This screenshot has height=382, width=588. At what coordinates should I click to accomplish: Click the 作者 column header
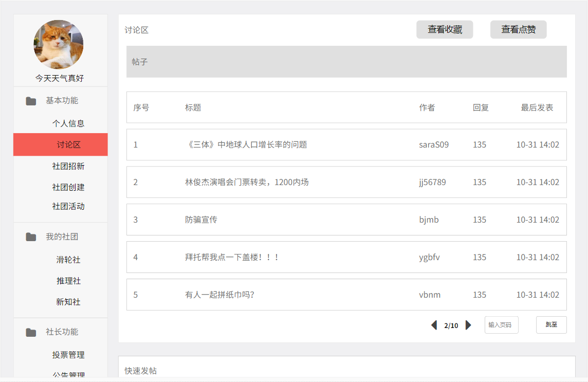pyautogui.click(x=427, y=107)
